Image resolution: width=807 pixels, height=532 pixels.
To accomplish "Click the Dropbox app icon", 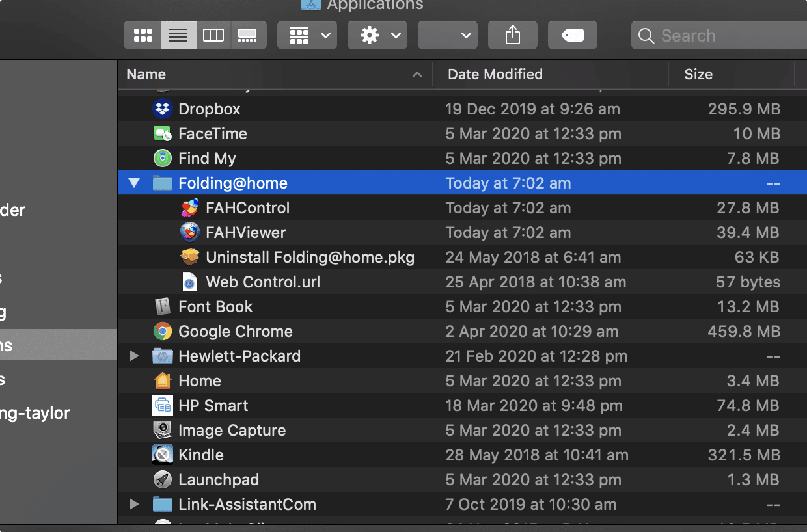I will (162, 109).
